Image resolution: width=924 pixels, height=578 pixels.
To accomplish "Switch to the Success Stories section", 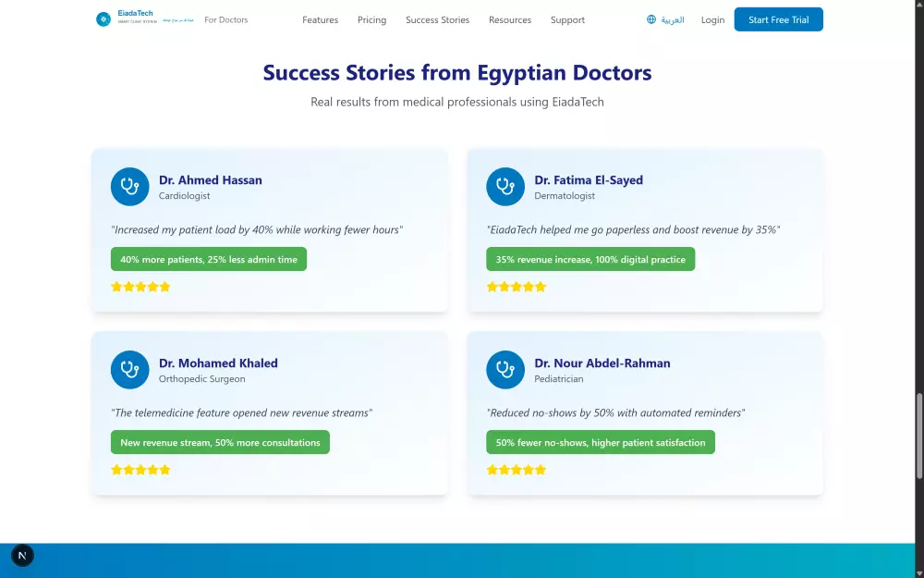I will 437,19.
